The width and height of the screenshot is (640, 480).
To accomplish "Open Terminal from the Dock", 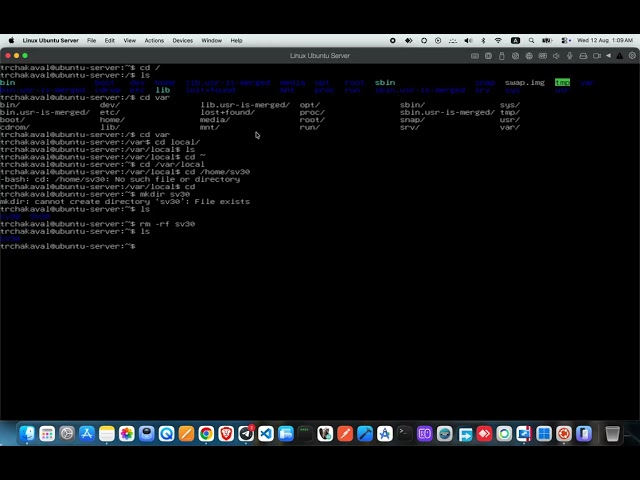I will (x=404, y=433).
